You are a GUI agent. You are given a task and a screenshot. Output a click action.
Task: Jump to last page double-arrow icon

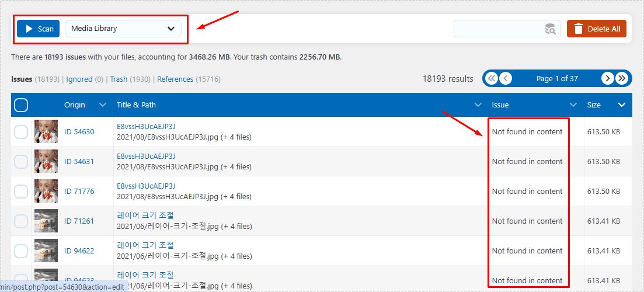pyautogui.click(x=622, y=78)
